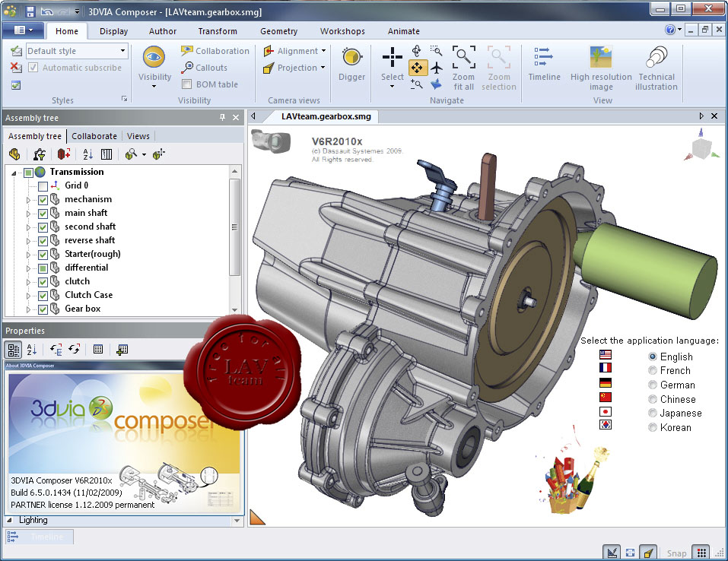Image resolution: width=728 pixels, height=561 pixels.
Task: Check the Grid 0 visibility box
Action: coord(43,186)
